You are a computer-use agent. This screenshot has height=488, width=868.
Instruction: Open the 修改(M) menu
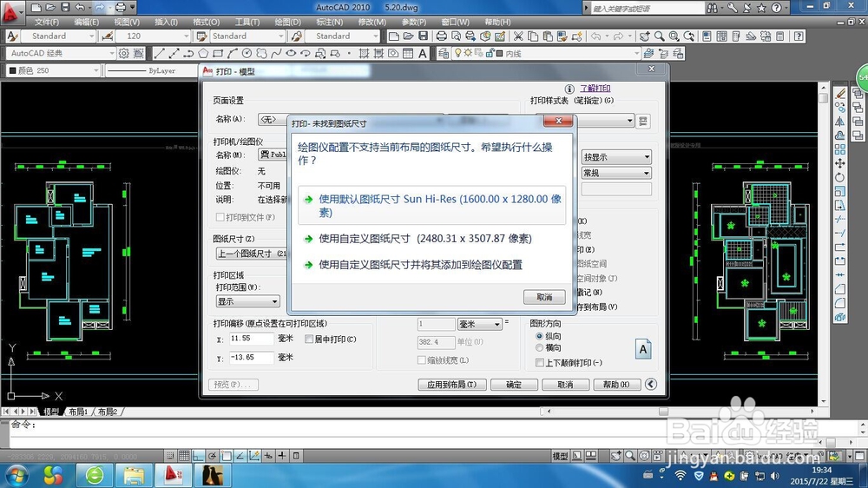pyautogui.click(x=372, y=23)
